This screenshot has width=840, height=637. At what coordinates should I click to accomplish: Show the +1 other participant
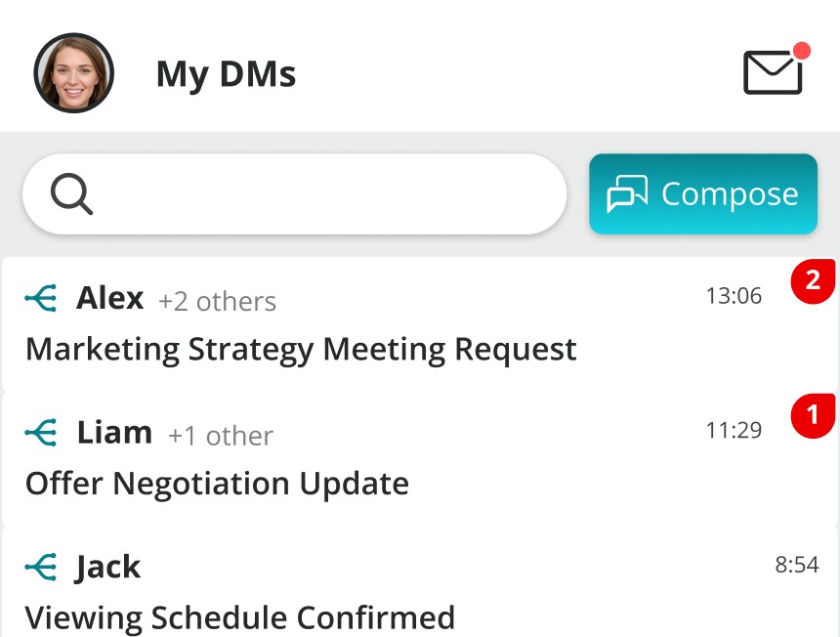(x=221, y=436)
